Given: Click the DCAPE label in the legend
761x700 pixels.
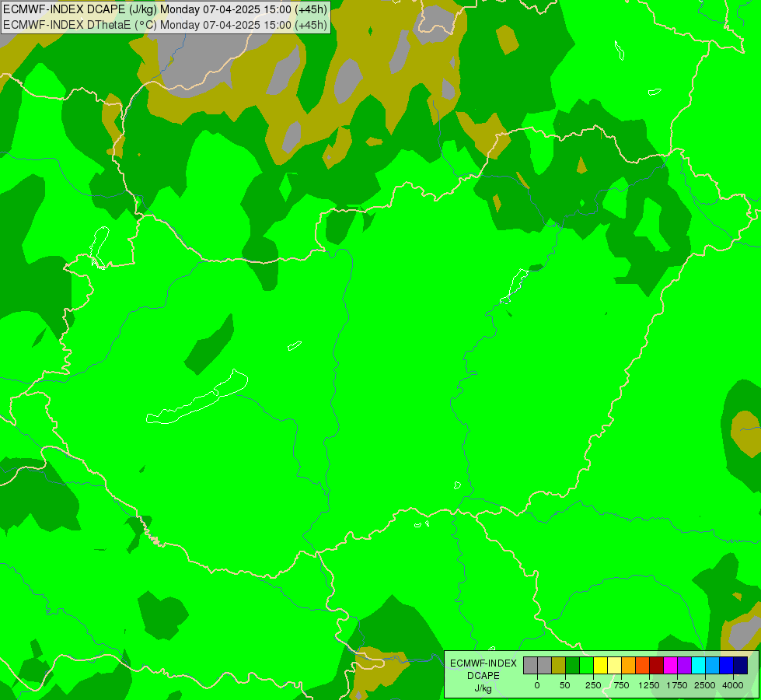Looking at the screenshot, I should click(x=483, y=676).
